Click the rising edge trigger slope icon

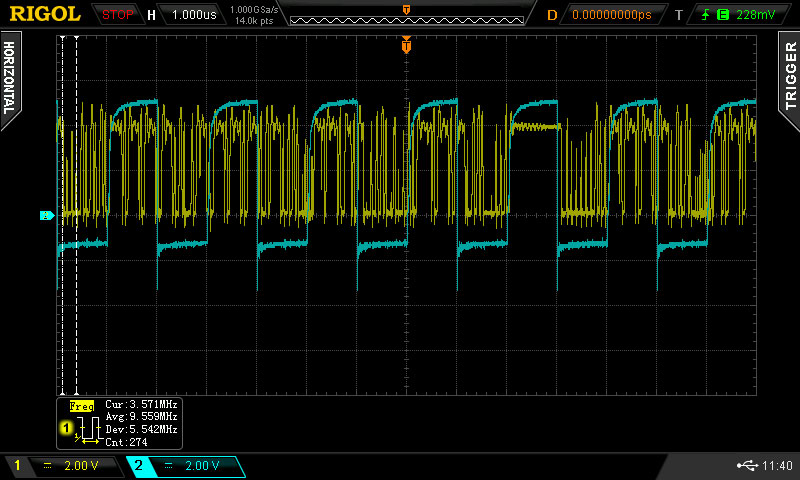click(x=706, y=15)
